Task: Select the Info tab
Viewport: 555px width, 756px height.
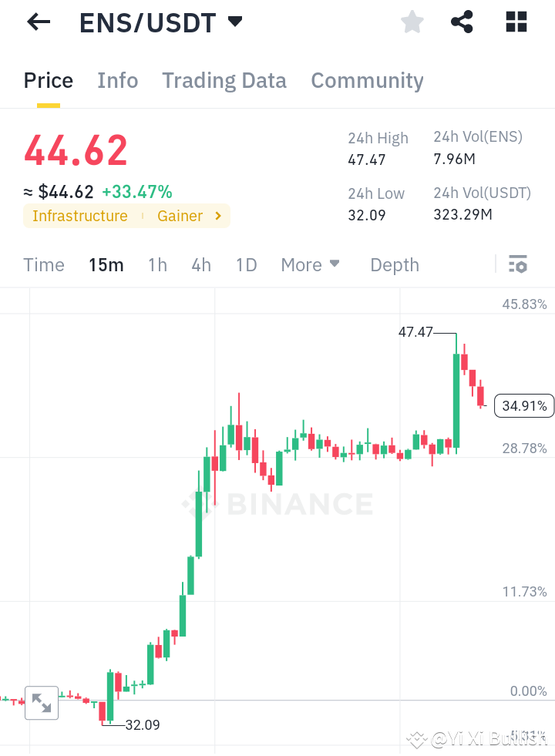Action: tap(117, 80)
